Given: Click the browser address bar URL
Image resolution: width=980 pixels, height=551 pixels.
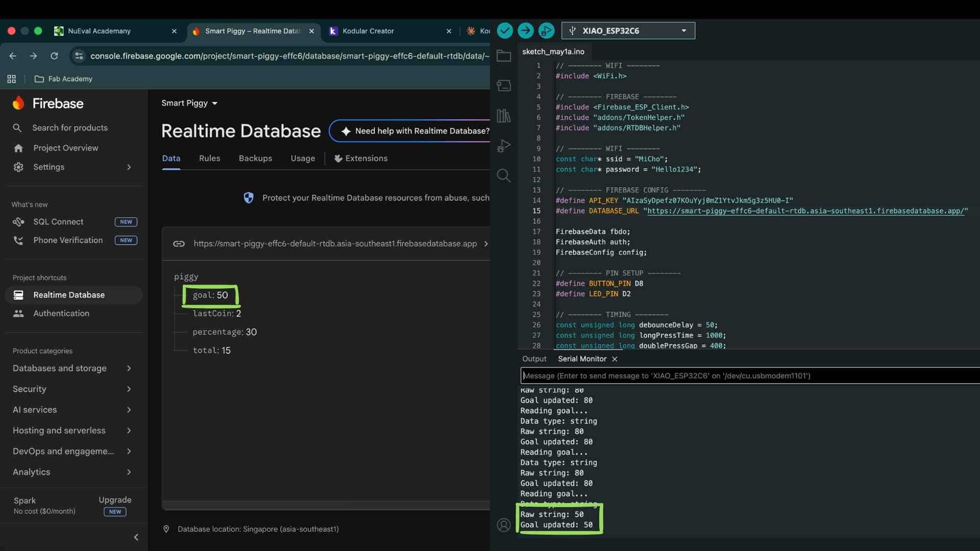Looking at the screenshot, I should click(x=290, y=56).
